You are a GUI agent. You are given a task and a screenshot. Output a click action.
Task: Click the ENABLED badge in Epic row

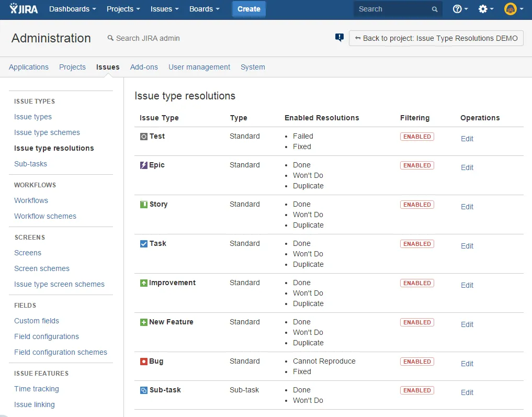click(417, 165)
